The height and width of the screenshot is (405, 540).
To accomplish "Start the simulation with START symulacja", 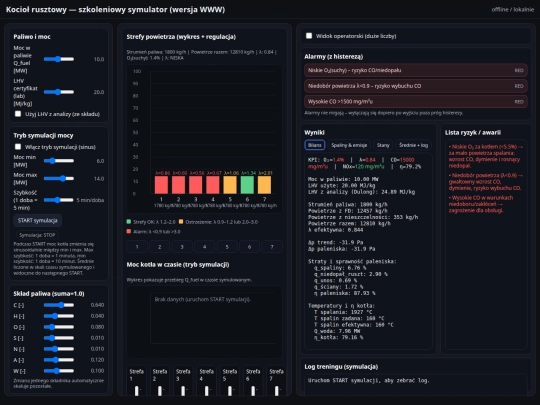I will [x=38, y=220].
